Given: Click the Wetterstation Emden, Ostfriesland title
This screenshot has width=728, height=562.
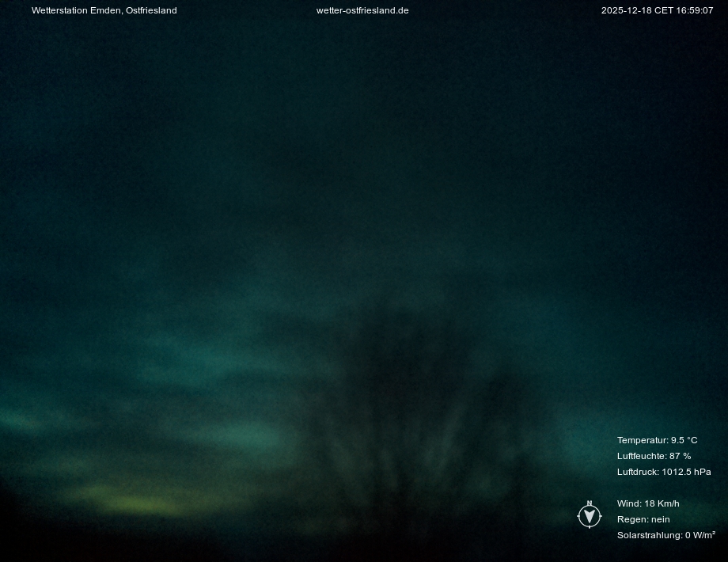Looking at the screenshot, I should 104,10.
